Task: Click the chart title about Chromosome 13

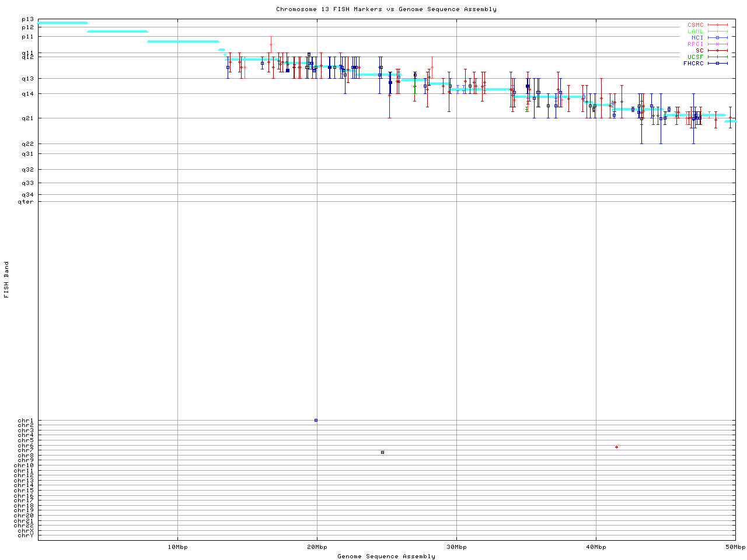Action: click(386, 9)
